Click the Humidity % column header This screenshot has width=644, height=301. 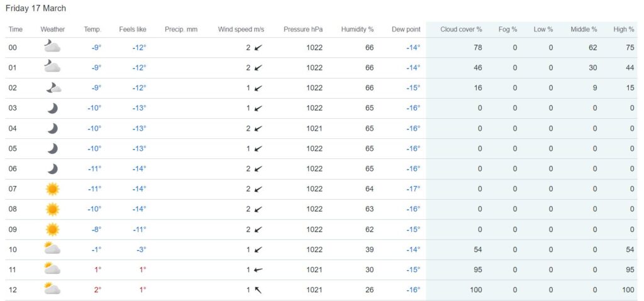click(x=357, y=30)
